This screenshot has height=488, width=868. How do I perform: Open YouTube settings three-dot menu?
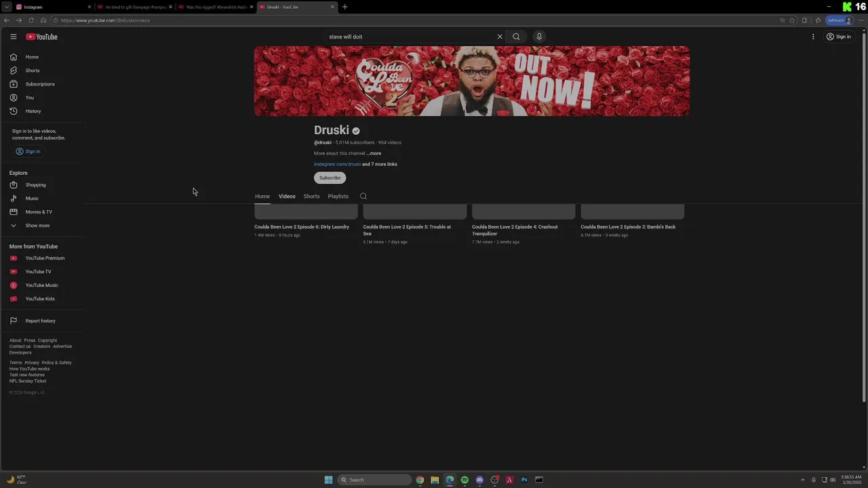(813, 37)
